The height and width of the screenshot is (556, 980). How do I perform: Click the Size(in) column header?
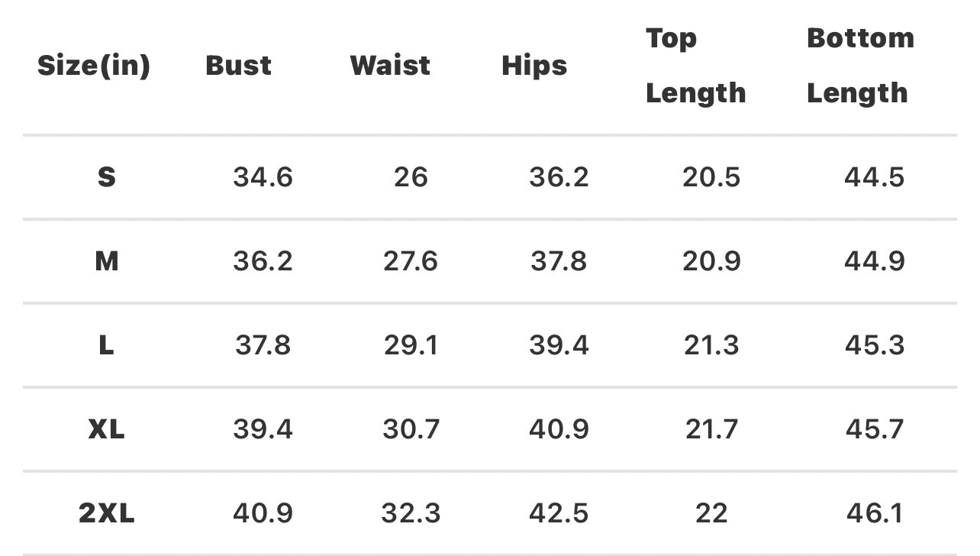94,66
